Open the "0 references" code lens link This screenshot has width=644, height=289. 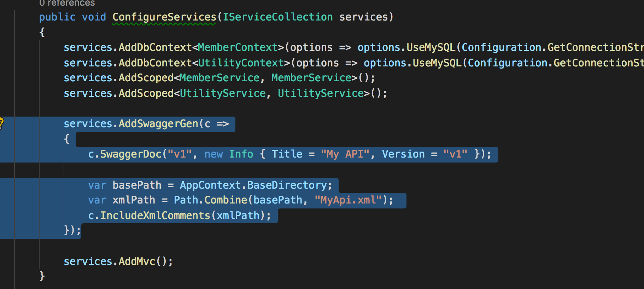(x=67, y=3)
